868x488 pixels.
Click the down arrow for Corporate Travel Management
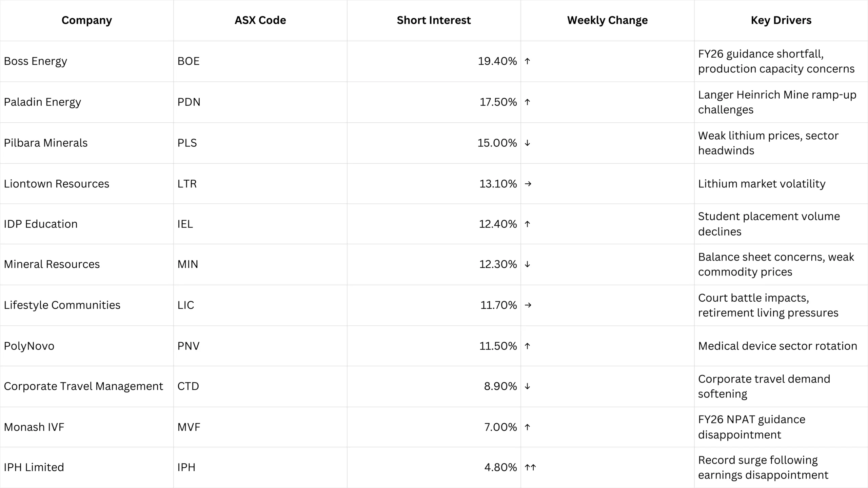[527, 386]
